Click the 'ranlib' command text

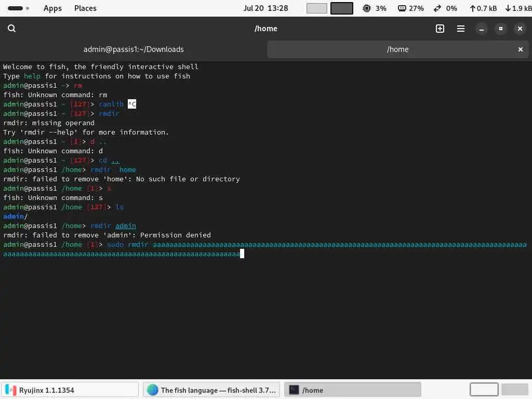point(111,104)
